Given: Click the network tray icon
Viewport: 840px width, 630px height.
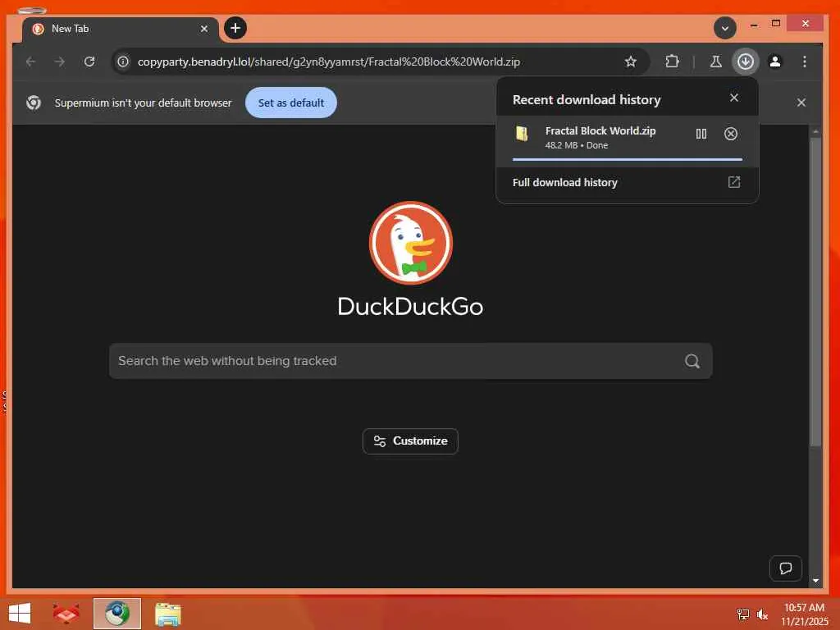Looking at the screenshot, I should pos(742,614).
